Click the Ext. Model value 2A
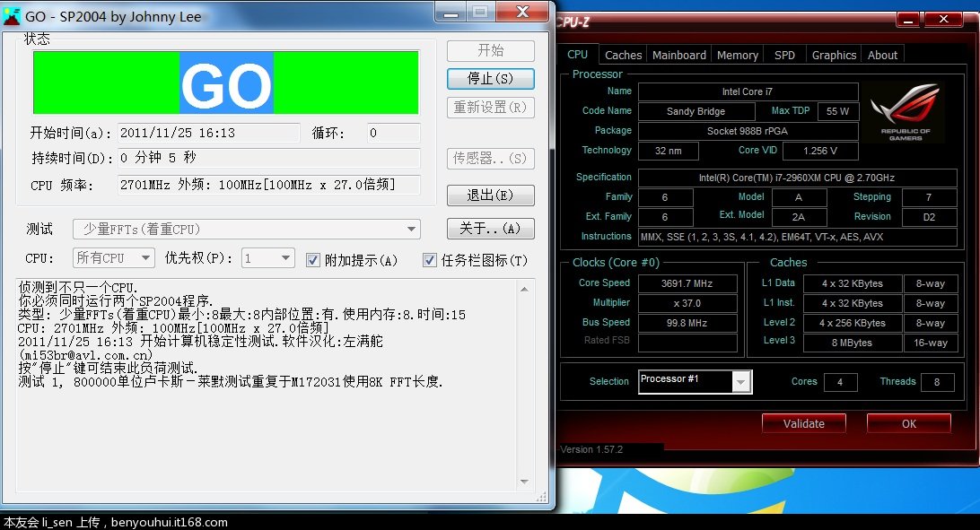This screenshot has width=980, height=530. [799, 217]
